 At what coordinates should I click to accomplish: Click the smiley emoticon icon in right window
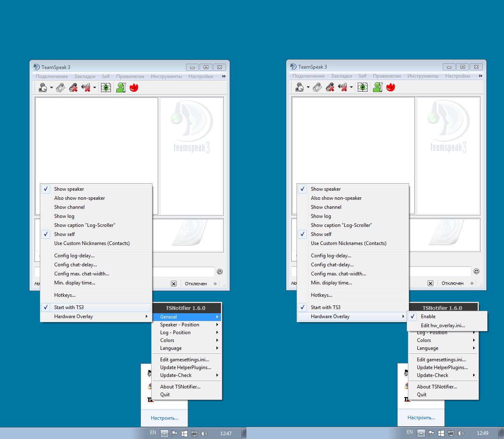coord(476,271)
